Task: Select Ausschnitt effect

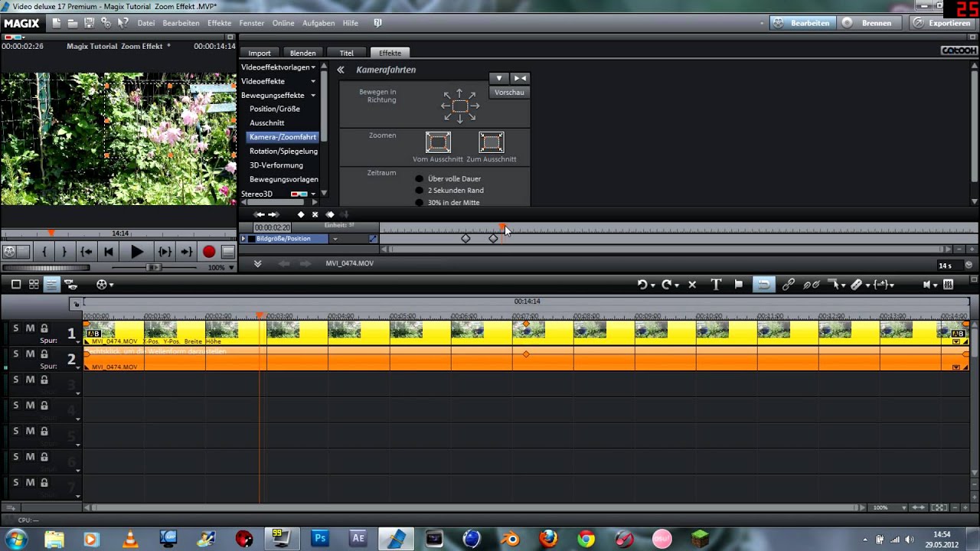Action: pyautogui.click(x=266, y=122)
